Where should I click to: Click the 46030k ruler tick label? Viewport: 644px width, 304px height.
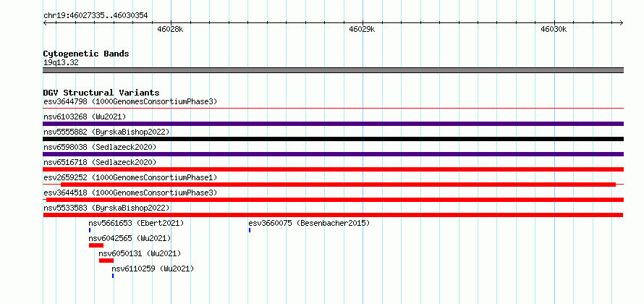click(x=554, y=29)
